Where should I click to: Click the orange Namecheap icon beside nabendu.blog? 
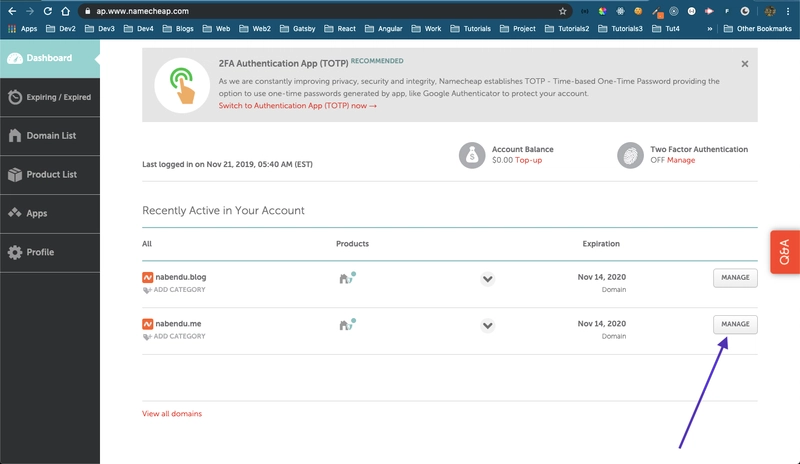click(147, 277)
